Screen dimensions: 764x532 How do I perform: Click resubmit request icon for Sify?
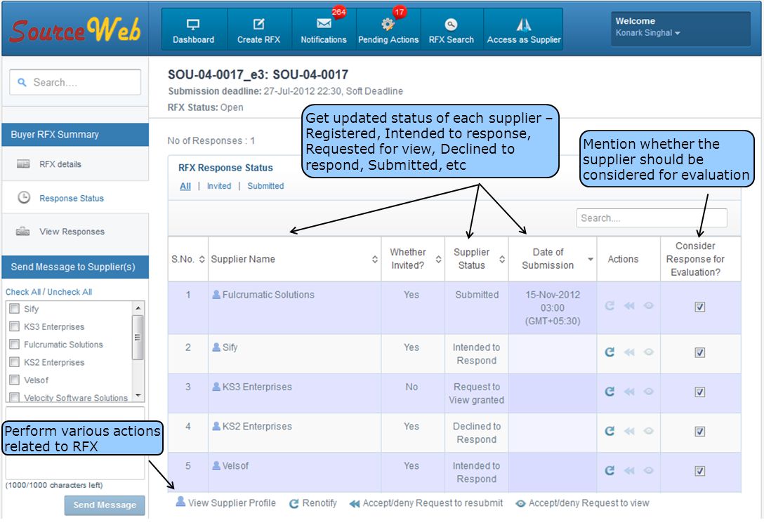coord(629,352)
